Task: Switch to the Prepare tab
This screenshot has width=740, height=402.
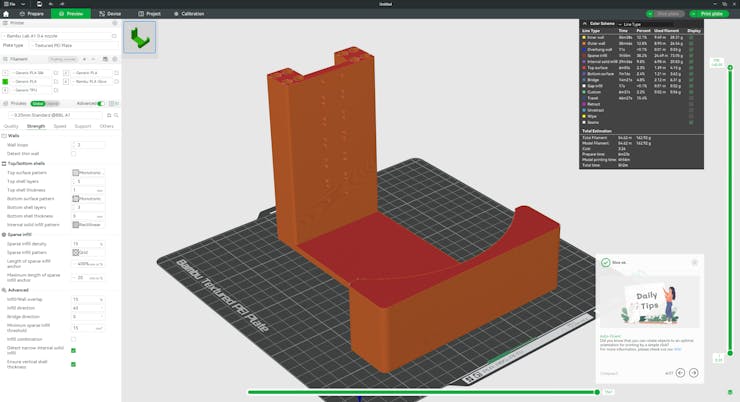Action: [x=32, y=14]
